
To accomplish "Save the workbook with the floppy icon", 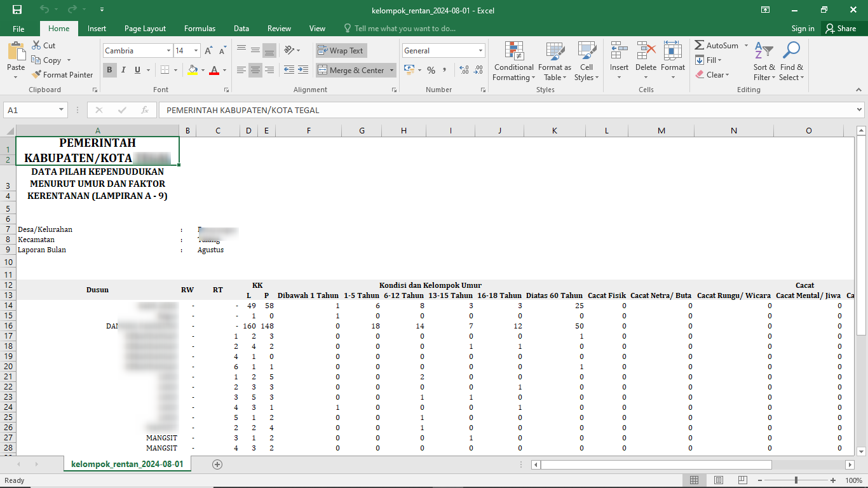I will pos(17,10).
